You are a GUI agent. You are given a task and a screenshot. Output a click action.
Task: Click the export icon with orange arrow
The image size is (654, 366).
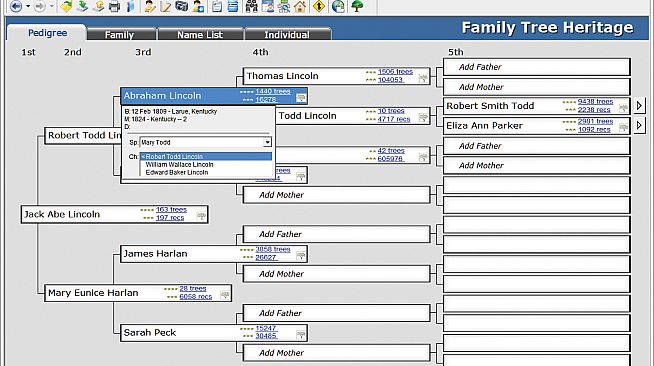[98, 6]
